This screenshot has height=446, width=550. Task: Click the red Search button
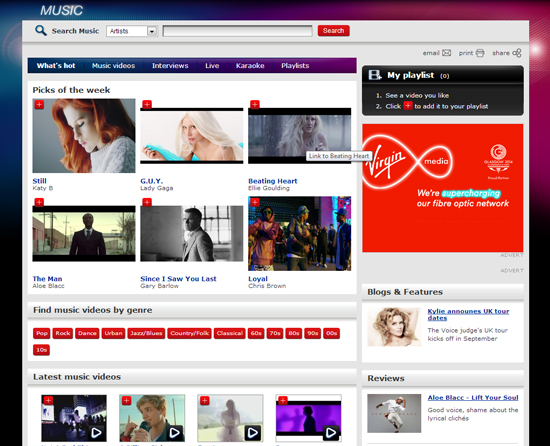(333, 31)
